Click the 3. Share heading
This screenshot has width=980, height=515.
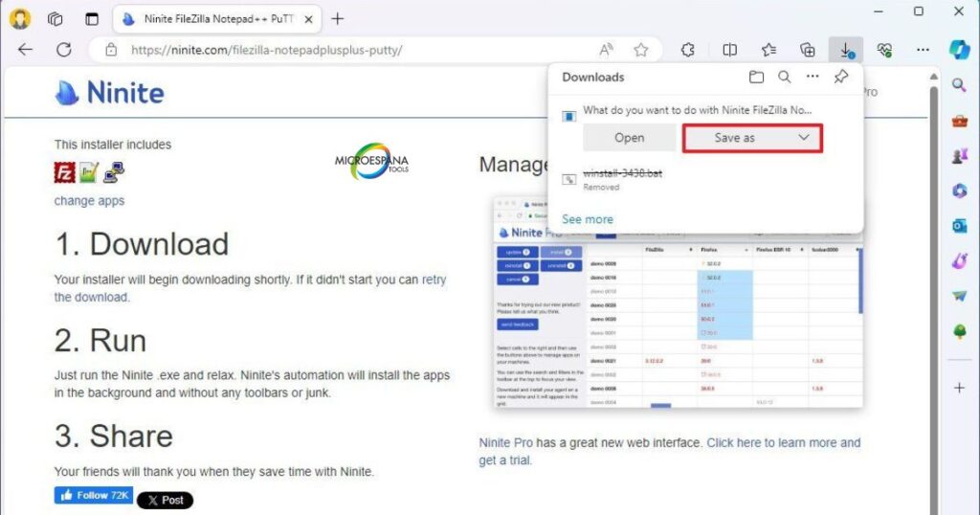point(114,436)
